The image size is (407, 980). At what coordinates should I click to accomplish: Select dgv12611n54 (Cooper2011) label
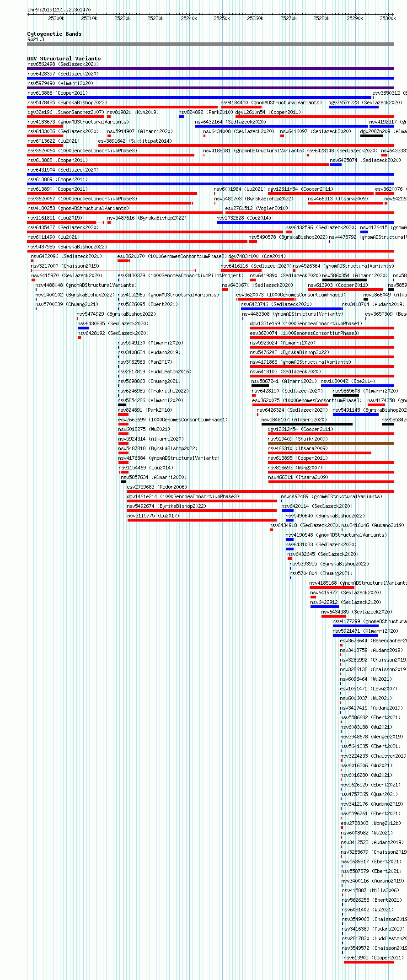(300, 189)
